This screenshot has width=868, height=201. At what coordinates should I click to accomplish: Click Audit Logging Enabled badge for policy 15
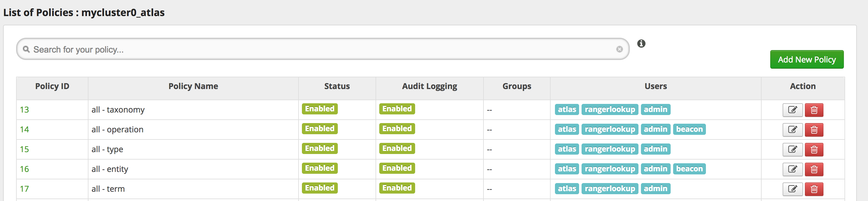pos(397,148)
